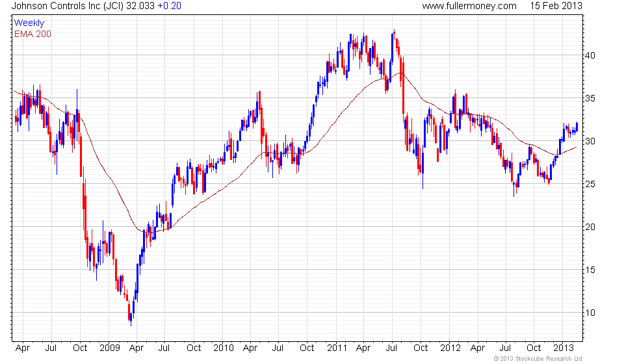Click the 2011 year marker on time axis
This screenshot has height=364, width=637.
[336, 348]
